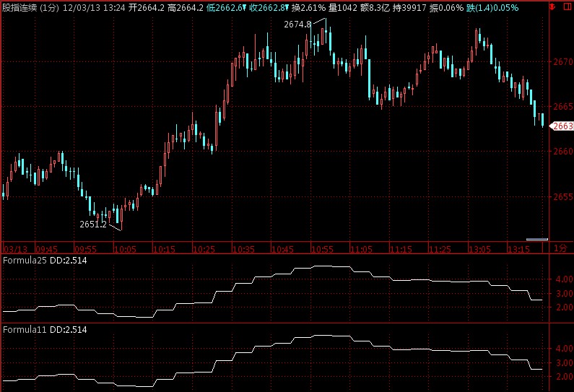Click the 高2664.2 high price value

coord(186,8)
